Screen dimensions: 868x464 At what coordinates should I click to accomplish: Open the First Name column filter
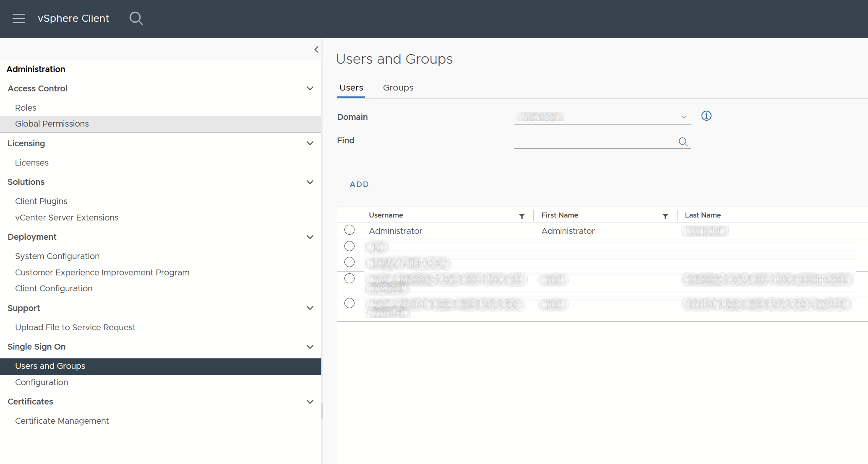[x=665, y=216]
